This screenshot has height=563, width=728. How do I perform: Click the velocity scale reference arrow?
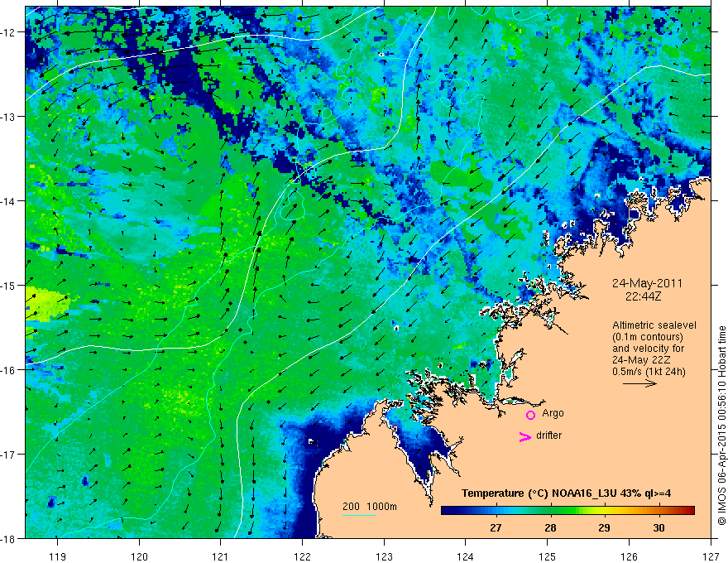(x=639, y=383)
